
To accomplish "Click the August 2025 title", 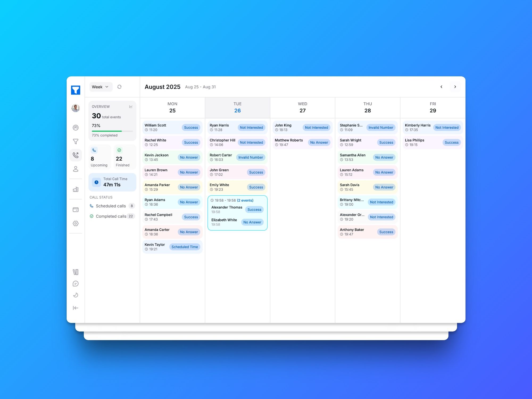I will pos(163,87).
